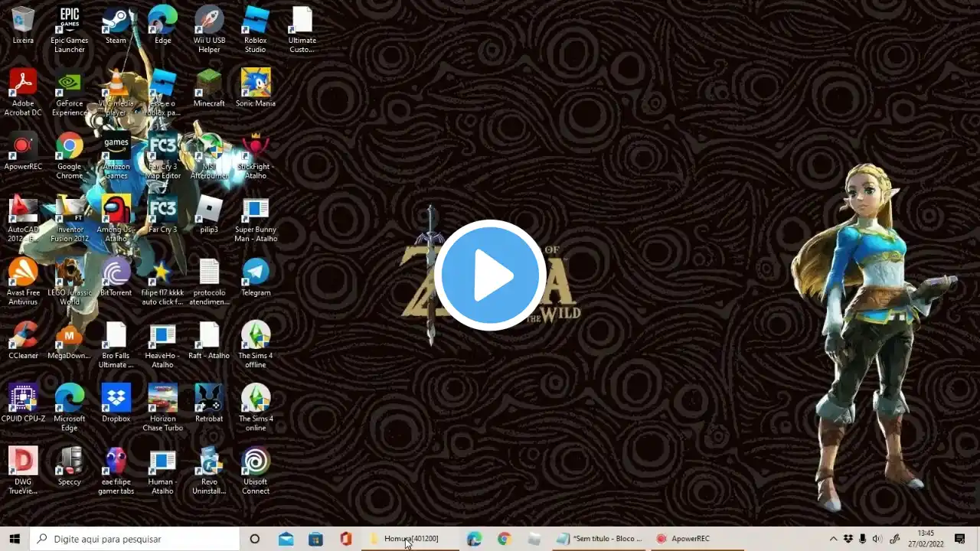The width and height of the screenshot is (980, 551).
Task: Select the HeaveHo - Atalho shortcut
Action: click(162, 345)
